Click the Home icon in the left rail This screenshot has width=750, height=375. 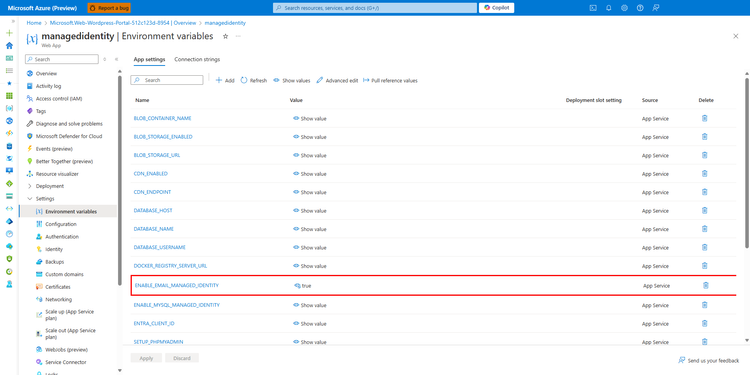click(9, 45)
